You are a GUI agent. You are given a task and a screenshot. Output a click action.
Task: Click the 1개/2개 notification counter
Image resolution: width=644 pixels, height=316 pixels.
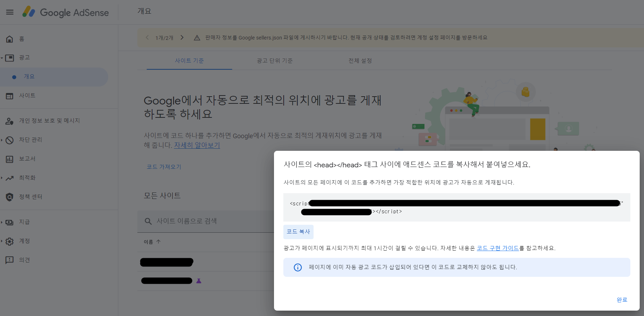pos(164,38)
